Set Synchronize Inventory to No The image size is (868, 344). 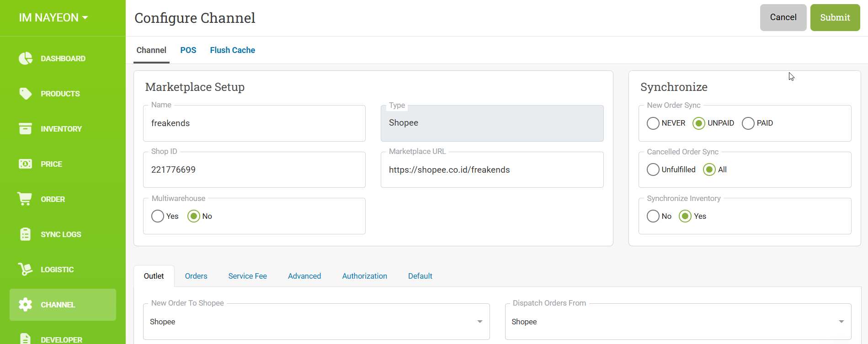[x=653, y=216]
